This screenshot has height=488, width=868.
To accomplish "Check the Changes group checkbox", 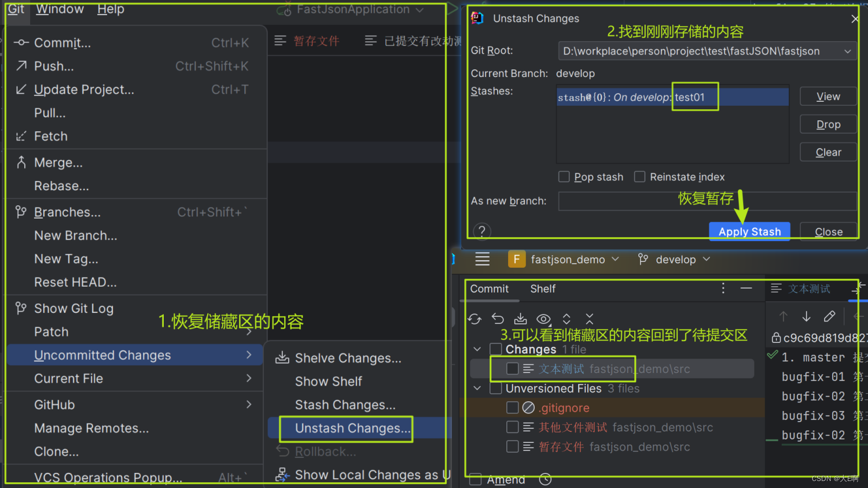I will tap(495, 349).
